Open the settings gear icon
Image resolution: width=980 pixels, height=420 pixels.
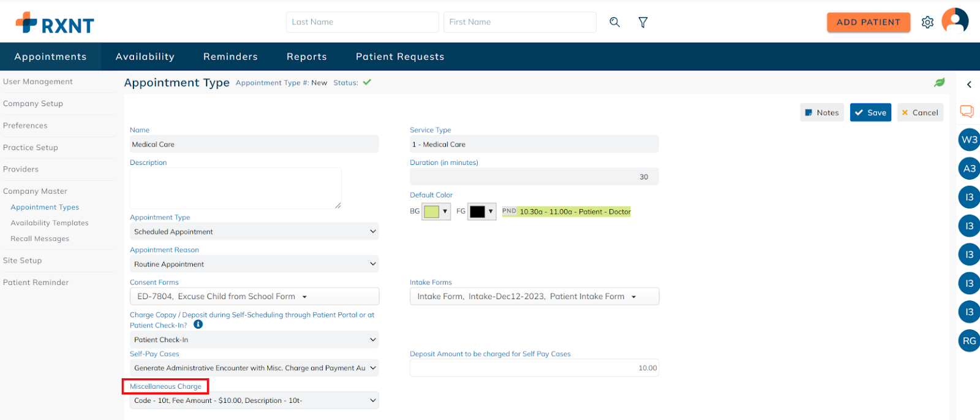[927, 22]
